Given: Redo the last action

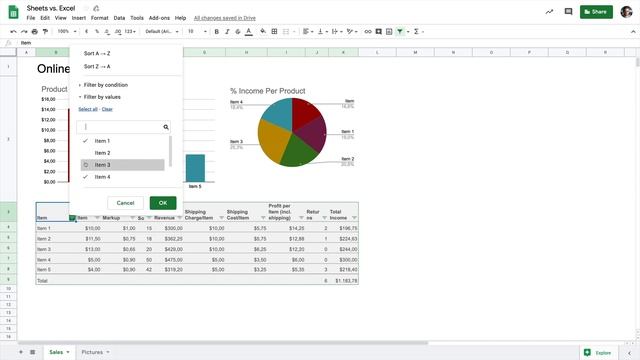Looking at the screenshot, I should coord(24,31).
